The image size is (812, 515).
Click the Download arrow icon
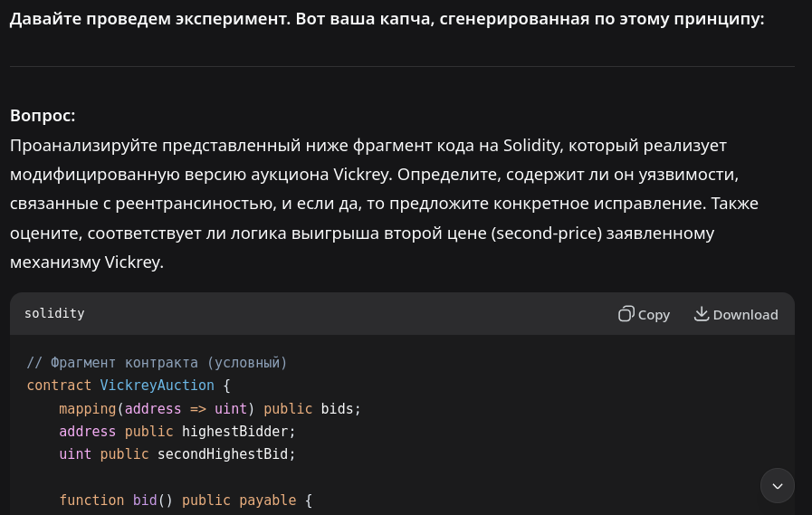point(701,314)
